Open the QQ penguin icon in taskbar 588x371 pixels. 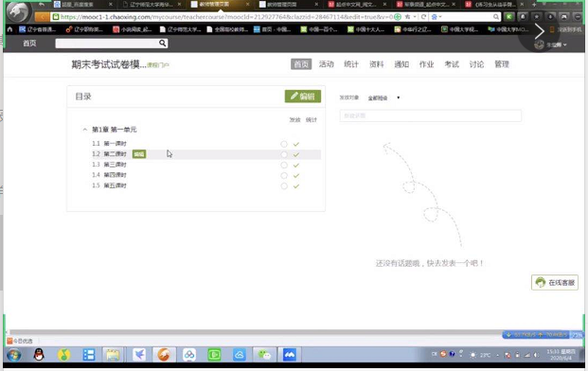point(39,354)
